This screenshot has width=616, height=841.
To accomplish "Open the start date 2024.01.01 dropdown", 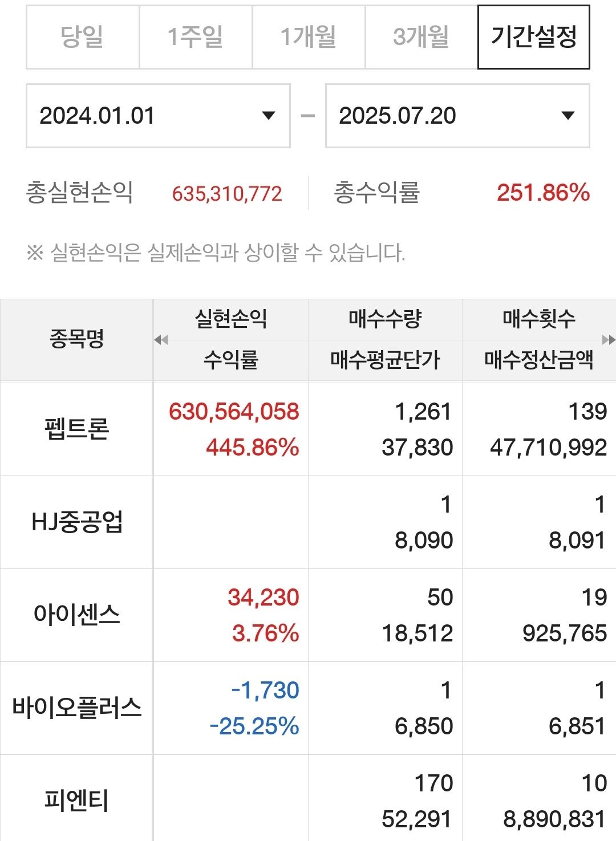I will coord(158,116).
